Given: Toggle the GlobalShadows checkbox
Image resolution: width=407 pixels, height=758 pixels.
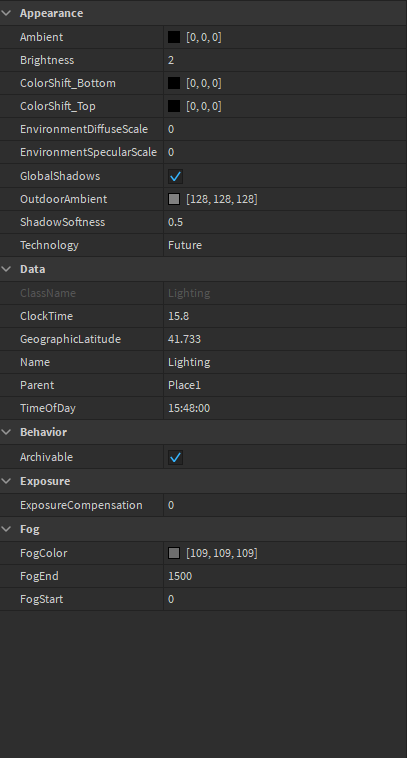Looking at the screenshot, I should pos(175,176).
